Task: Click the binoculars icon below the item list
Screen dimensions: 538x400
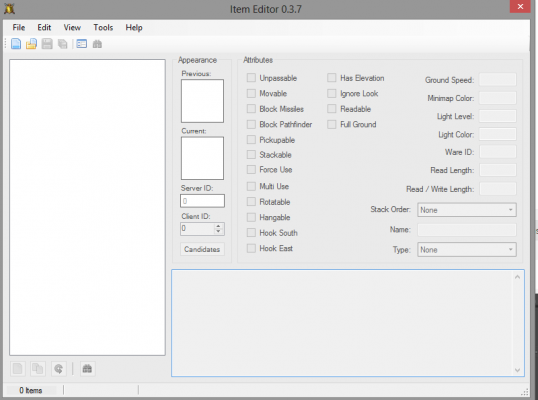Action: coord(87,369)
